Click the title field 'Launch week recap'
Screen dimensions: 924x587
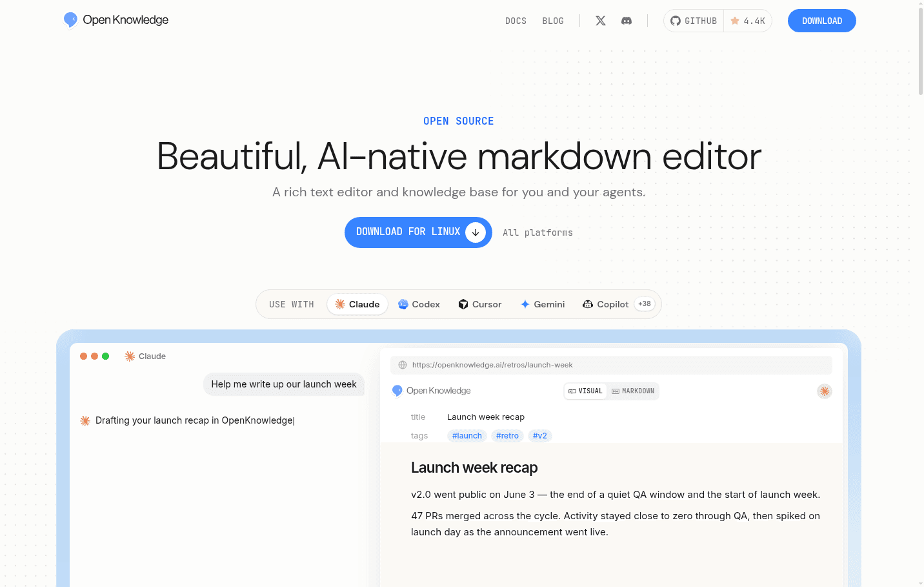(x=486, y=417)
